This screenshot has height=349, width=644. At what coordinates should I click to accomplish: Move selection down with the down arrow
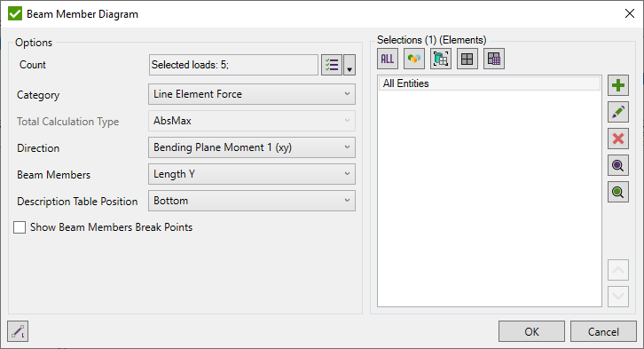coord(618,297)
